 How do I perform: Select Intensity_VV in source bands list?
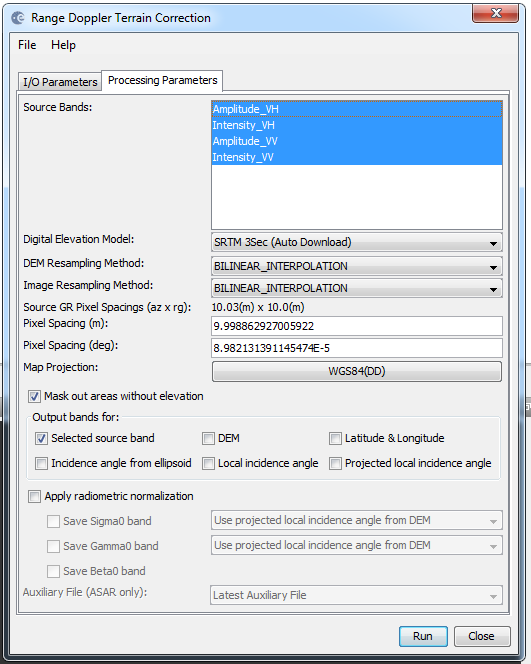tap(357, 157)
